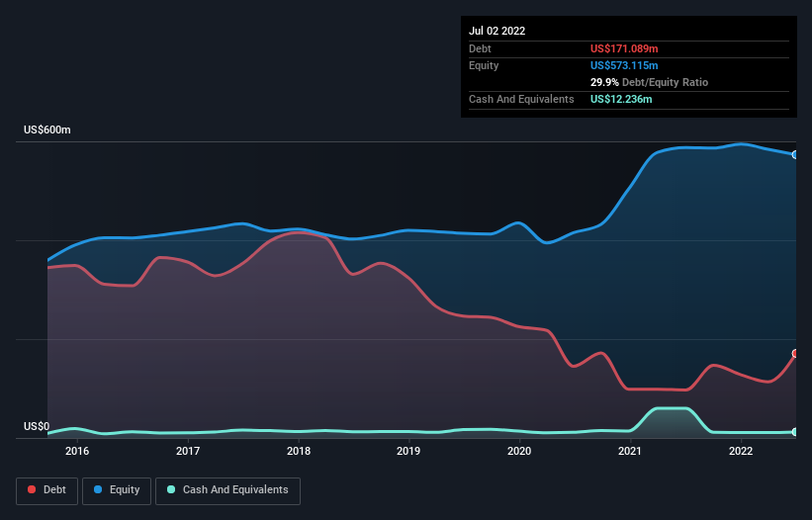Click the 2016 x-axis label
Image resolution: width=812 pixels, height=520 pixels.
point(77,451)
